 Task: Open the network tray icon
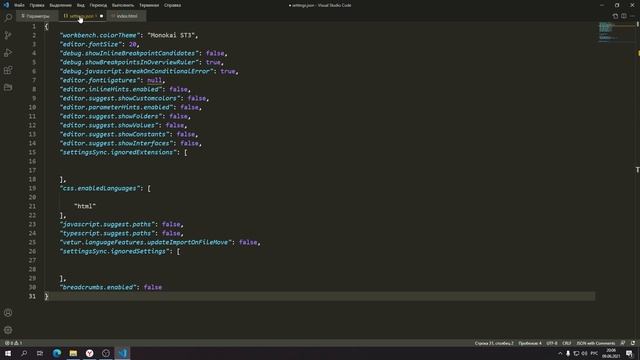(x=576, y=353)
